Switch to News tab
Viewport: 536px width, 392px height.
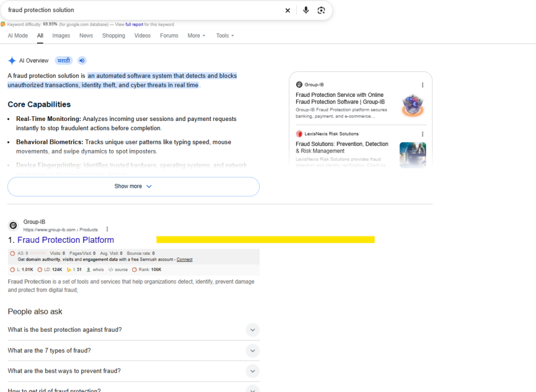[x=86, y=36]
